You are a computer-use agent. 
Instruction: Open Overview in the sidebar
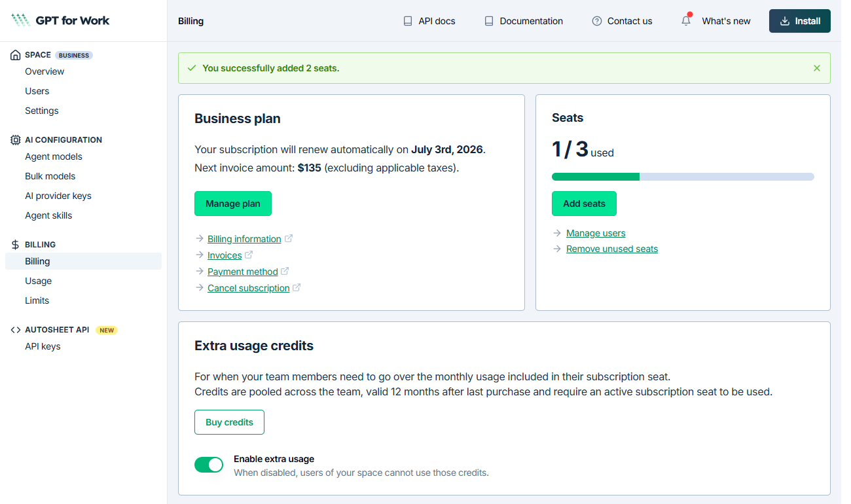[45, 71]
